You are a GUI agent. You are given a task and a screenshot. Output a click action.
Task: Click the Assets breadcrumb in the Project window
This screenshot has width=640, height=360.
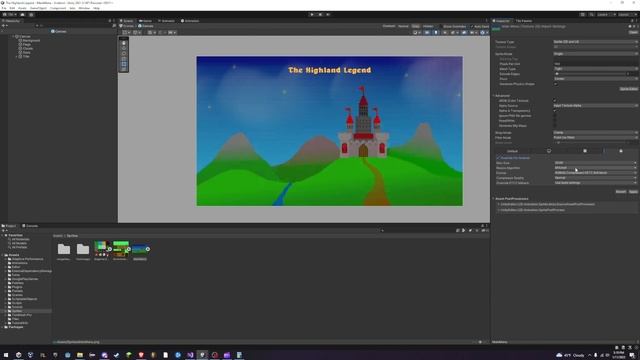[58, 236]
